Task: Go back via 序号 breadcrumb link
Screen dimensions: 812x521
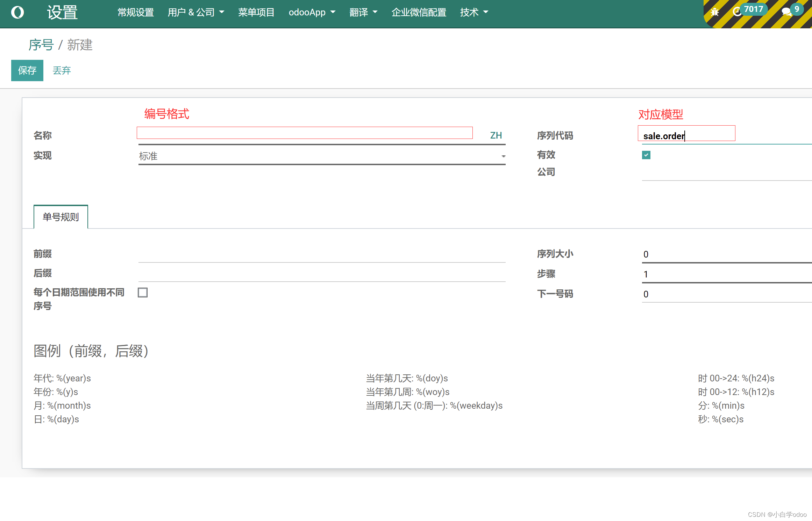Action: coord(41,45)
